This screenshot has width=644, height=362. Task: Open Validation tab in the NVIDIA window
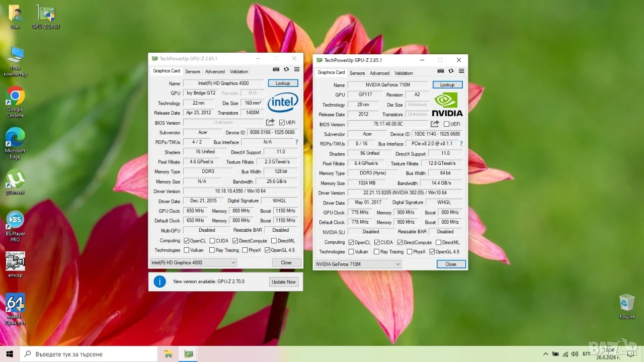(x=404, y=73)
